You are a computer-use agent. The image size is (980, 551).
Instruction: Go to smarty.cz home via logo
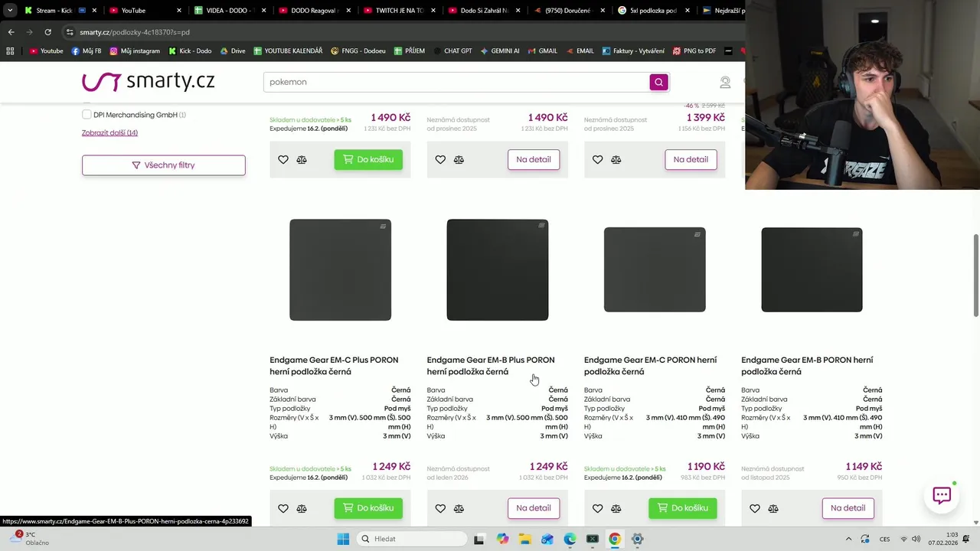coord(149,81)
